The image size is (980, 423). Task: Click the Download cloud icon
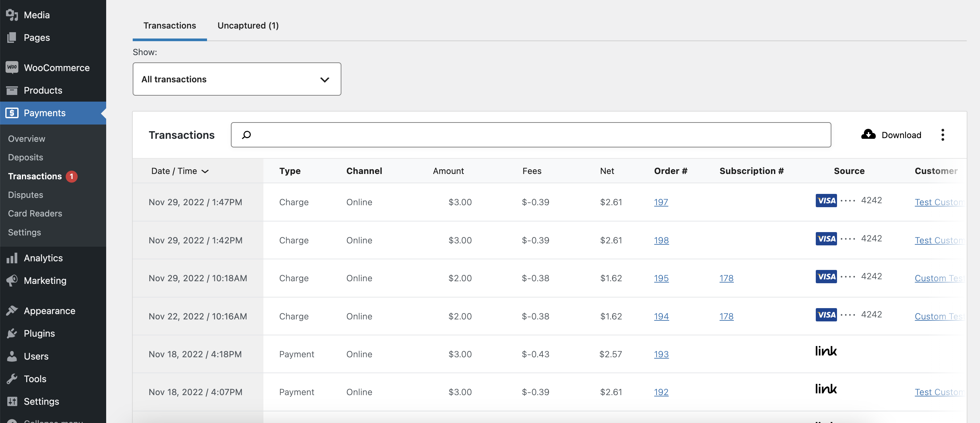coord(868,134)
